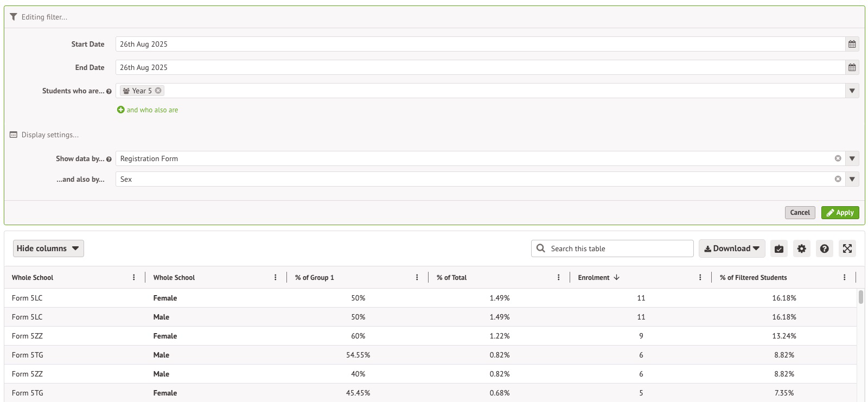Remove the Year 5 student filter tag
Viewport: 868px width, 402px height.
pos(158,91)
